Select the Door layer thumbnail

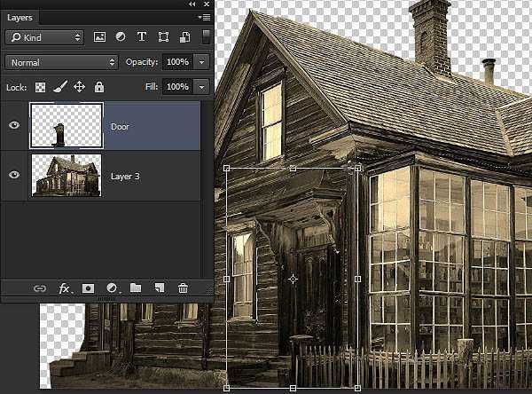point(66,126)
